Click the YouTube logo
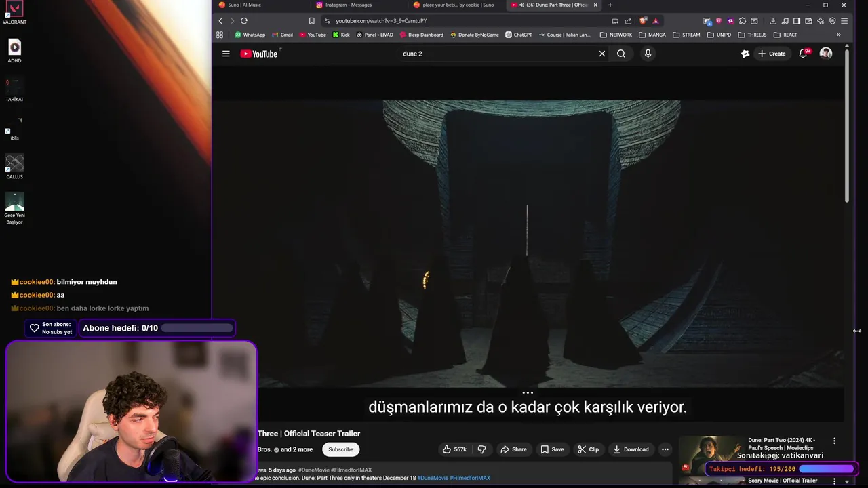Image resolution: width=868 pixels, height=488 pixels. point(259,54)
